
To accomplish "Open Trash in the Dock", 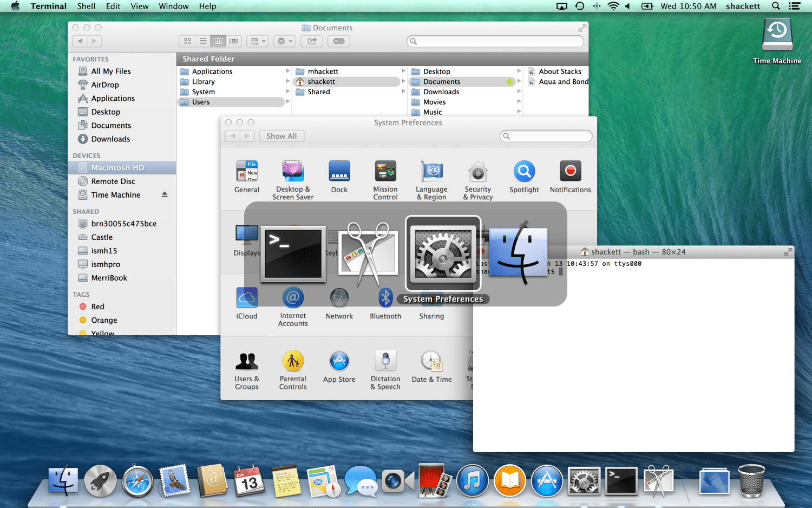I will pos(751,481).
